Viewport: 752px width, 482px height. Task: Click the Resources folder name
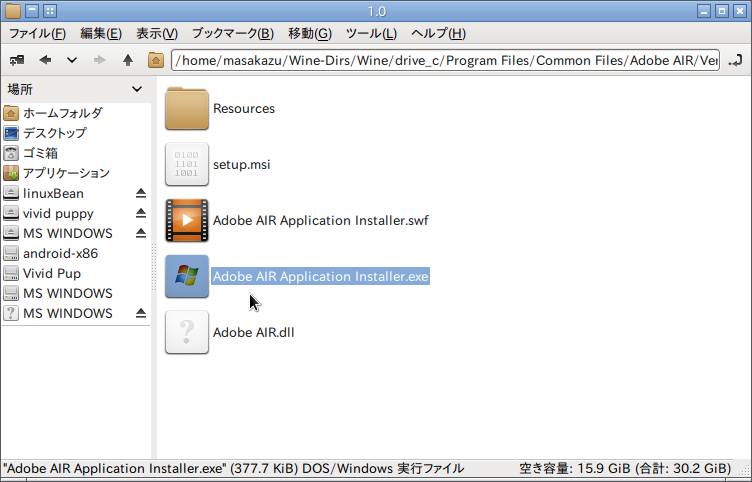[244, 108]
